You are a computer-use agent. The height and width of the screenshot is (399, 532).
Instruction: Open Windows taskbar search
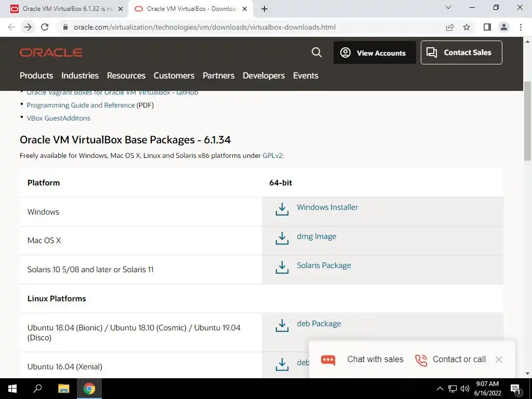click(37, 389)
